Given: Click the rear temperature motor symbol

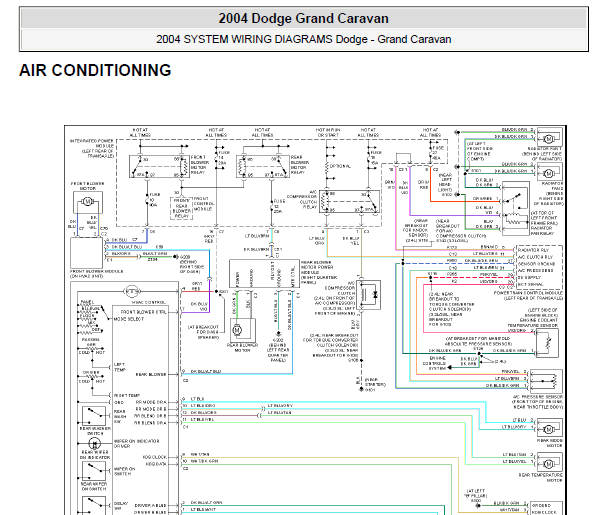Looking at the screenshot, I should pos(549,463).
